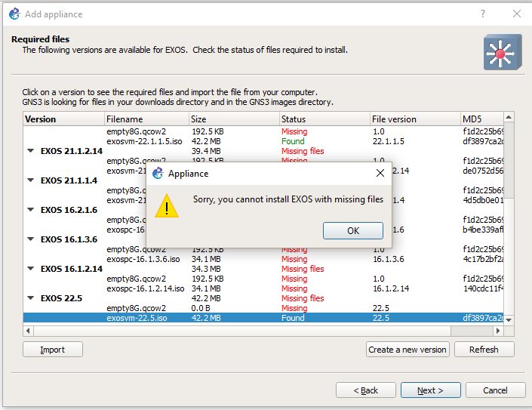Select the EXOS 21.1.1.4 tree item
Screen dimensions: 532x410
(69, 180)
